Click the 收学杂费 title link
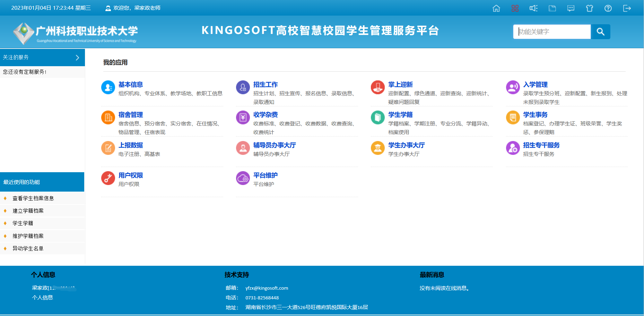 [x=266, y=115]
